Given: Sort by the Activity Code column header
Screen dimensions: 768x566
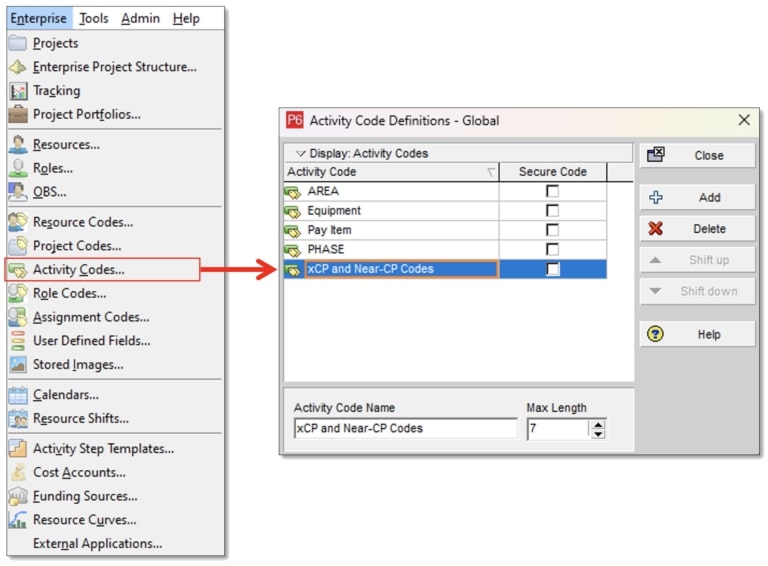Looking at the screenshot, I should coord(391,172).
